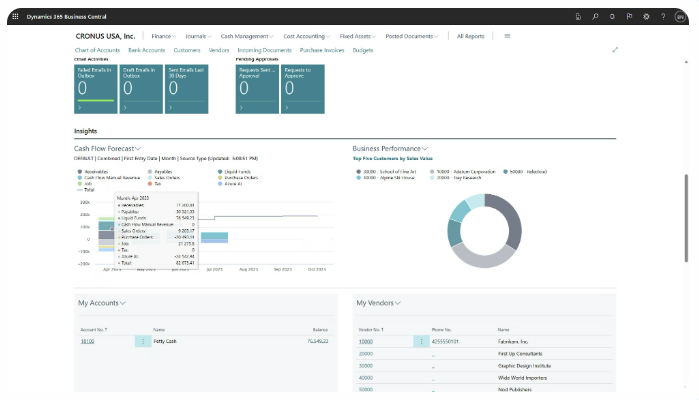Click the CRONUS USA, Inc. company name
This screenshot has height=400, width=699.
tap(105, 36)
